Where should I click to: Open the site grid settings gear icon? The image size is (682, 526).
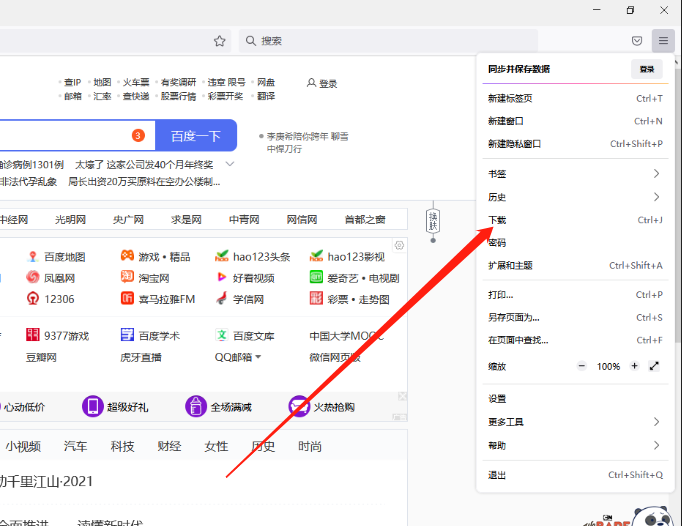pyautogui.click(x=399, y=245)
